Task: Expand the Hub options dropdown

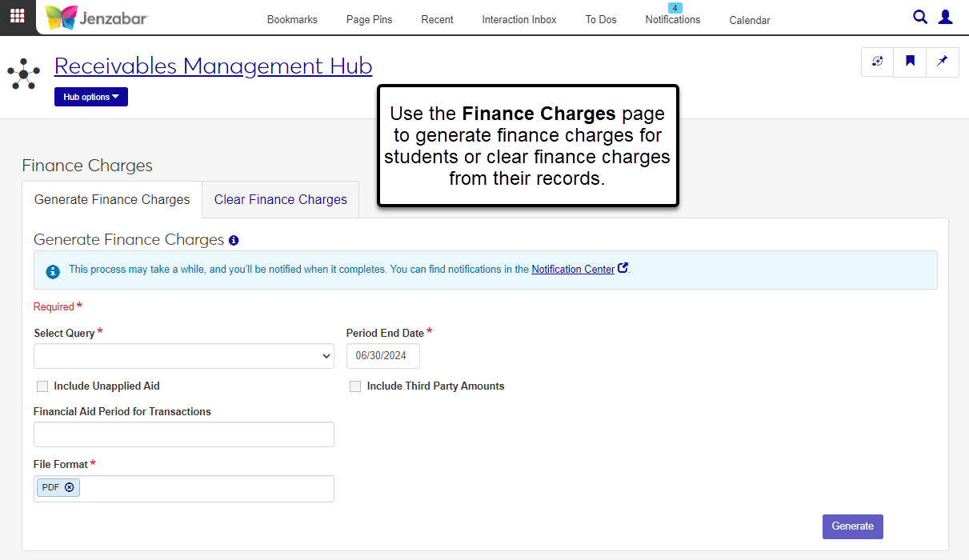Action: click(x=91, y=97)
